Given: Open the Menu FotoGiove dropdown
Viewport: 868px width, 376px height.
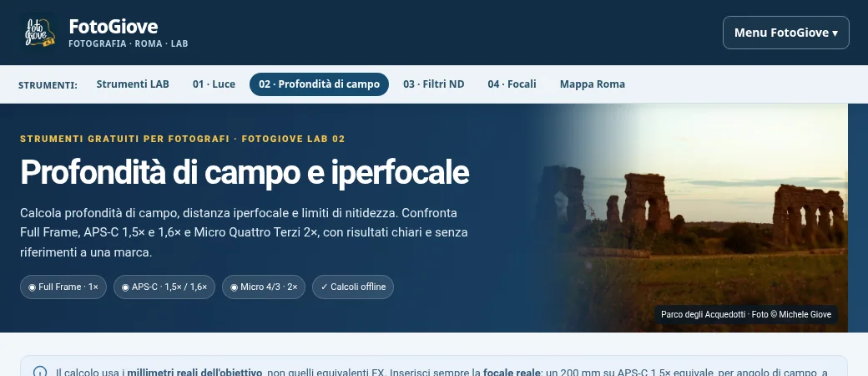Looking at the screenshot, I should (785, 33).
